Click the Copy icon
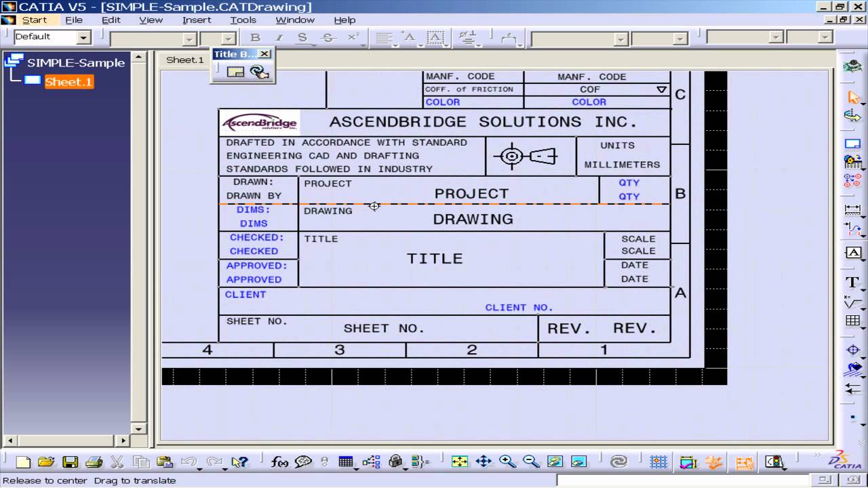 tap(141, 462)
